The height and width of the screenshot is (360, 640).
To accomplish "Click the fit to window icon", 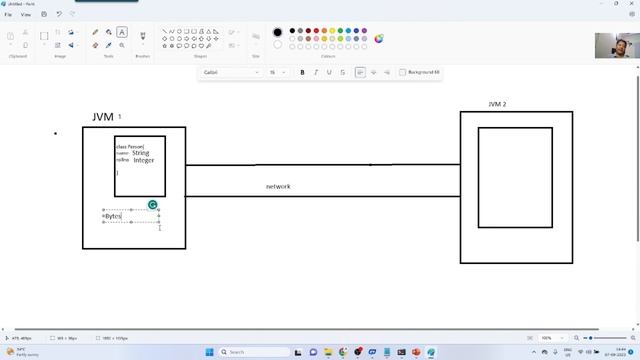I will 530,338.
